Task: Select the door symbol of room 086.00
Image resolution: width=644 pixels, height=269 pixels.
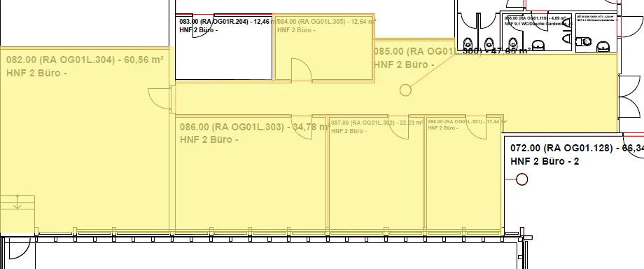Action: (x=302, y=127)
